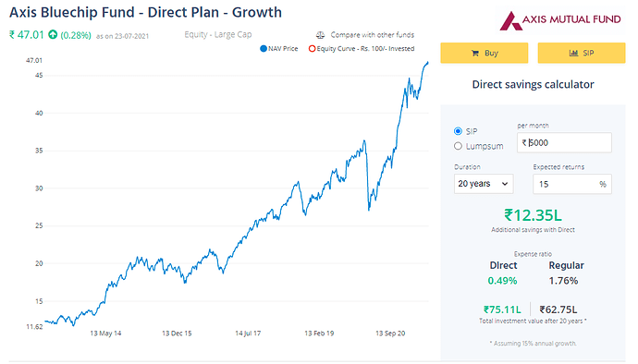Click the balance scale compare icon
This screenshot has width=638, height=364.
point(321,35)
